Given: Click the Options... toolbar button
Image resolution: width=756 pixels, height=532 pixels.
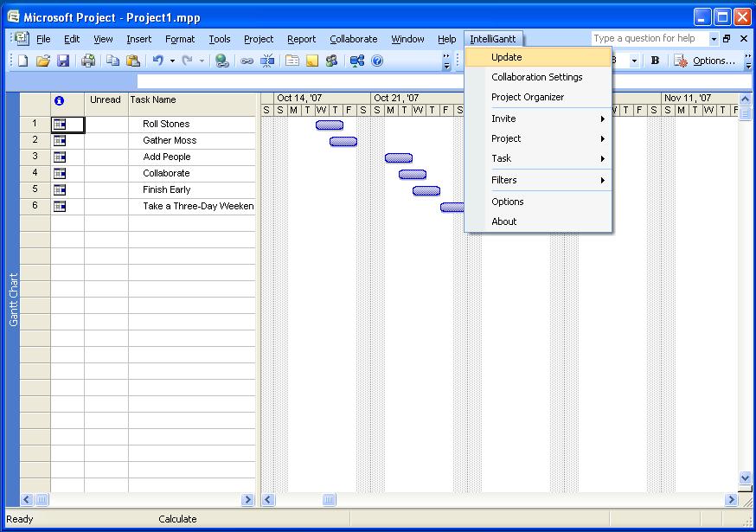Looking at the screenshot, I should pos(705,61).
